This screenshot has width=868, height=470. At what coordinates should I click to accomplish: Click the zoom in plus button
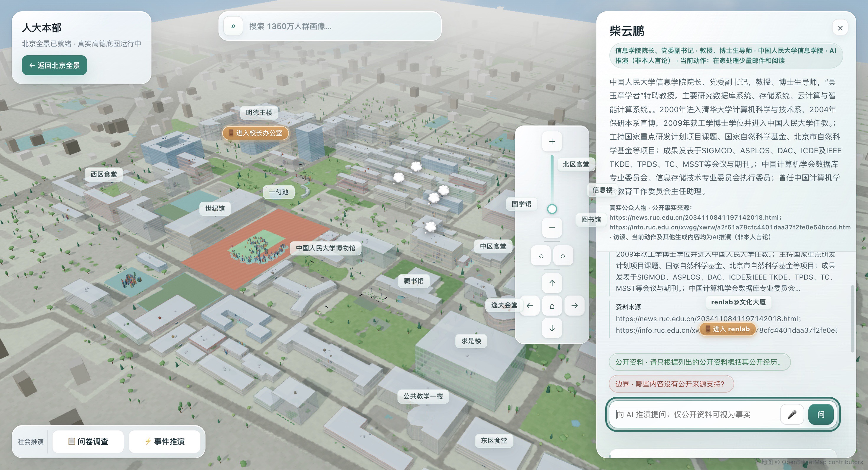pos(552,141)
